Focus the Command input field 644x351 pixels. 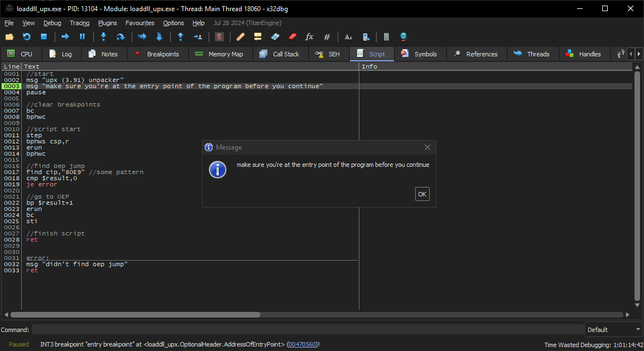tap(307, 330)
